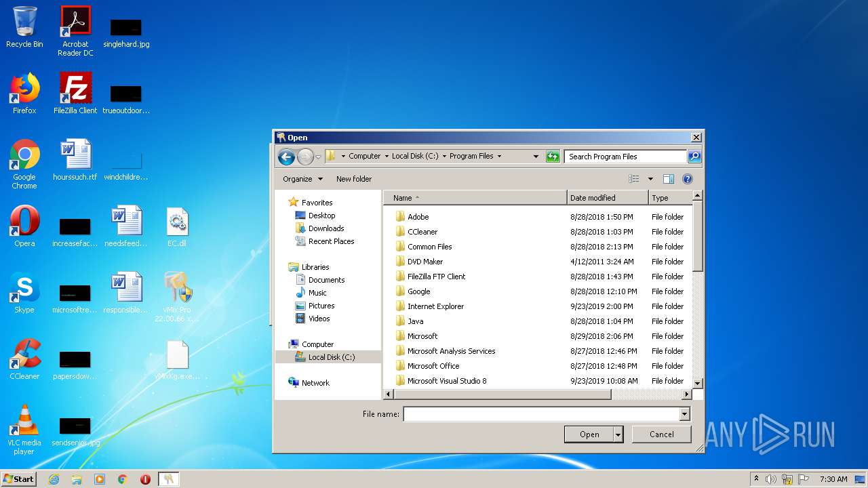The image size is (868, 488).
Task: Click the volume speaker tray icon
Action: click(771, 479)
